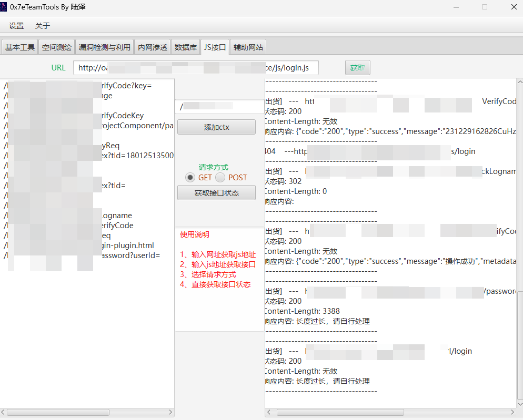The image size is (523, 420).
Task: Select the GET request method radio
Action: pyautogui.click(x=190, y=178)
